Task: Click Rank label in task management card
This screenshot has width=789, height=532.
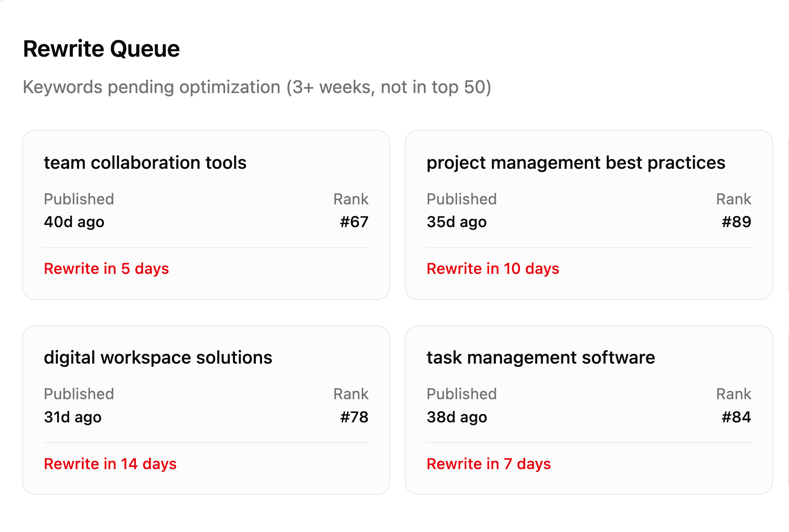Action: point(734,394)
